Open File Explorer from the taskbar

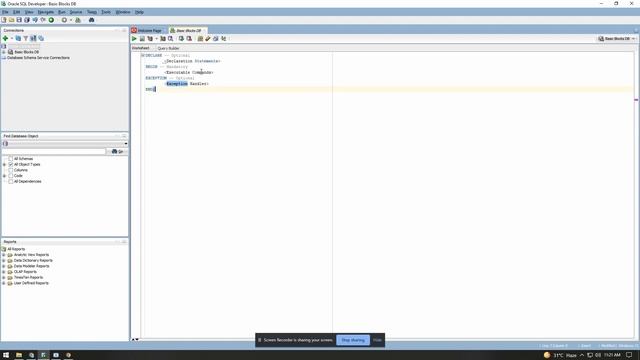coord(19,355)
